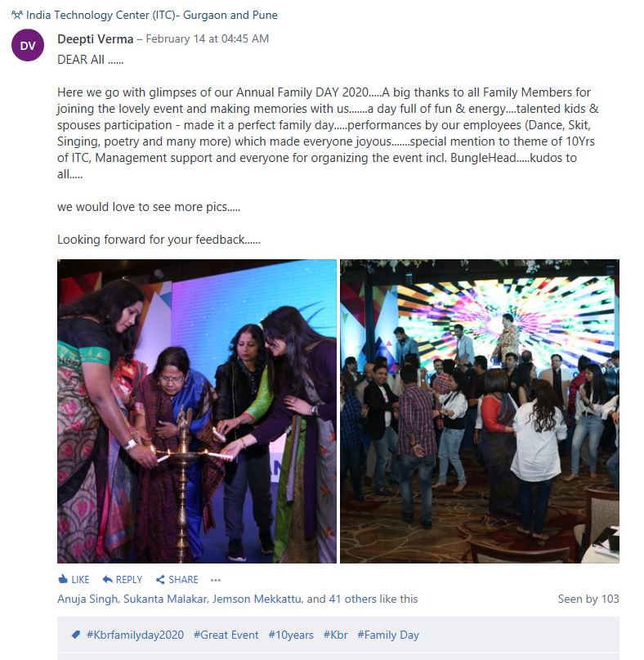Viewport: 644px width, 660px height.
Task: Click the Reply arrow icon
Action: 107,579
